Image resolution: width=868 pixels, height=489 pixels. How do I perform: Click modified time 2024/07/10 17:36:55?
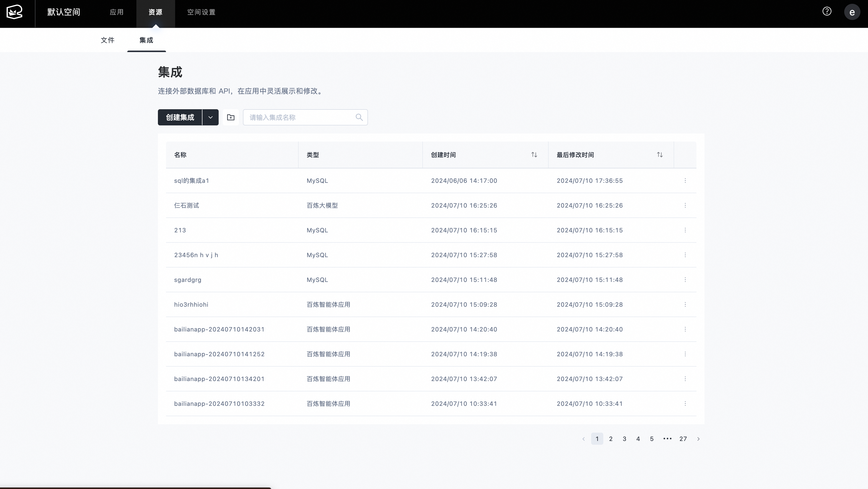pos(590,181)
